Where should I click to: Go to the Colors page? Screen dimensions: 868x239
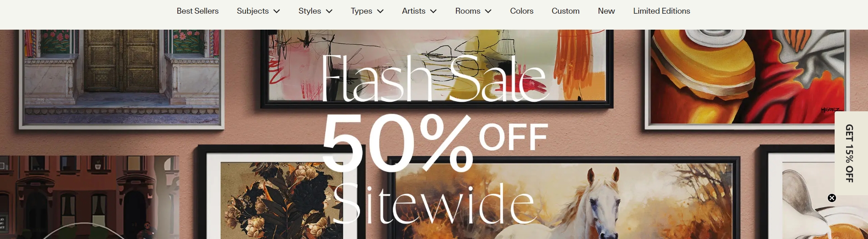[521, 11]
